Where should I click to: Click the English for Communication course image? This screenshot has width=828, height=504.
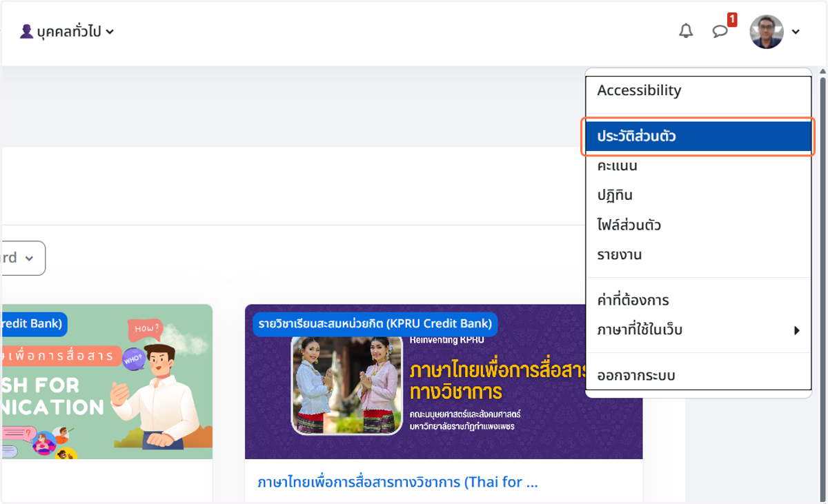[x=106, y=382]
